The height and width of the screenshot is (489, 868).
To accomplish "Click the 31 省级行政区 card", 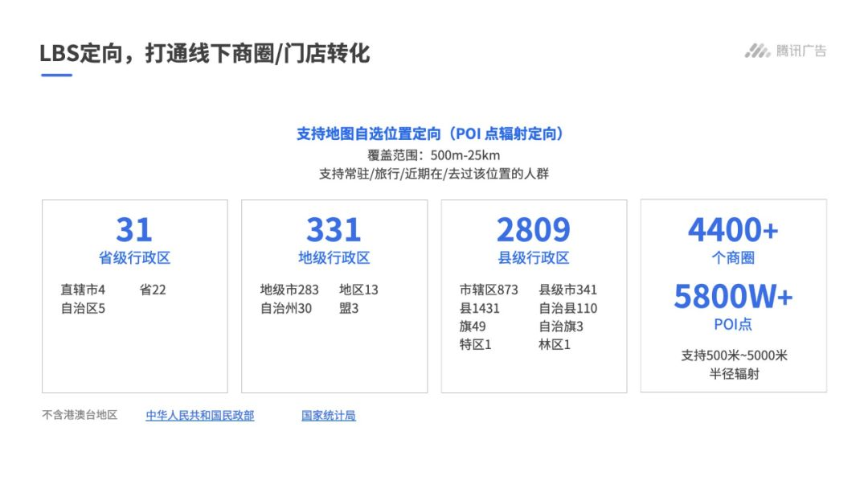I will coord(134,294).
